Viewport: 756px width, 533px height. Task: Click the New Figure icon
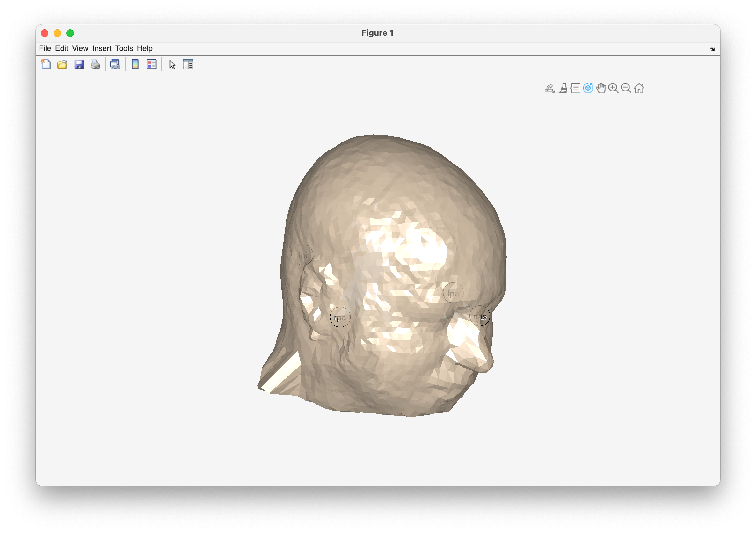coord(46,64)
